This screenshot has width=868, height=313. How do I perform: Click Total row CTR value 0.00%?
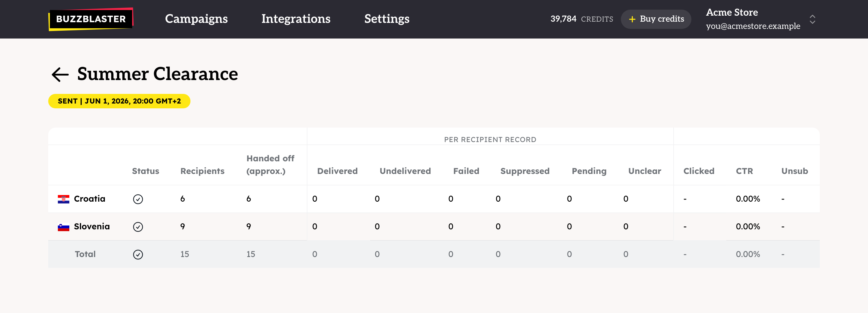(748, 254)
